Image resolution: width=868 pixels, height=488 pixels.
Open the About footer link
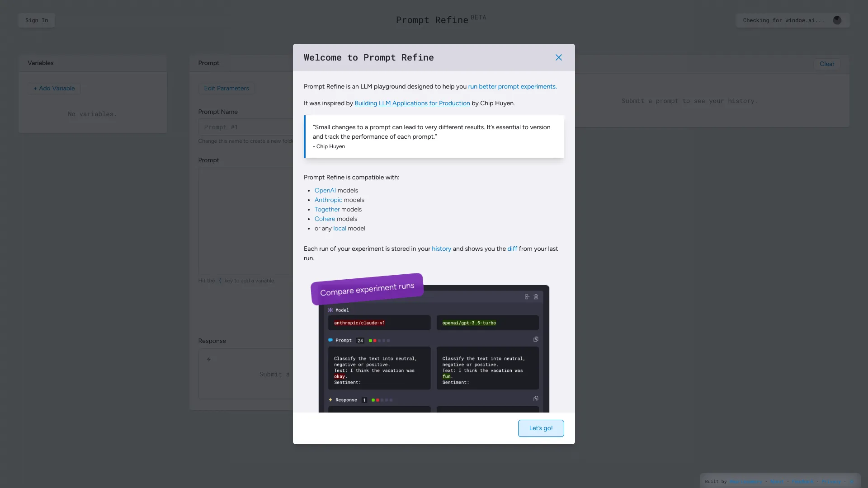coord(777,482)
